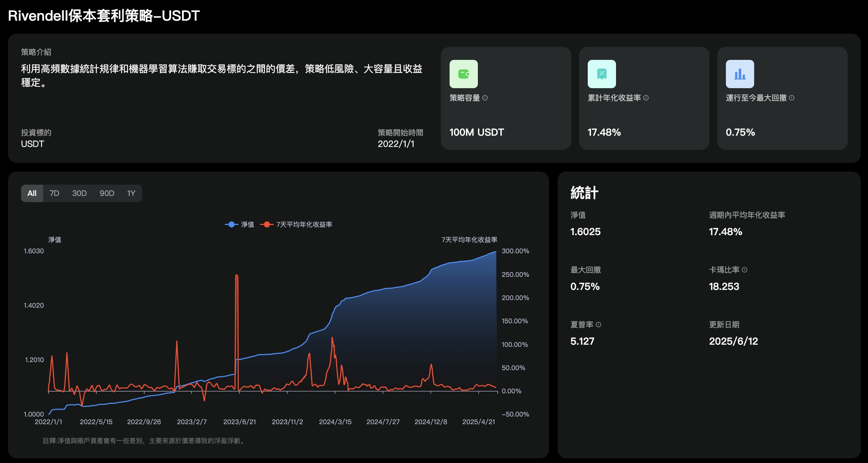Switch chart to 7D range
Screen dimensions: 868x463
54,193
